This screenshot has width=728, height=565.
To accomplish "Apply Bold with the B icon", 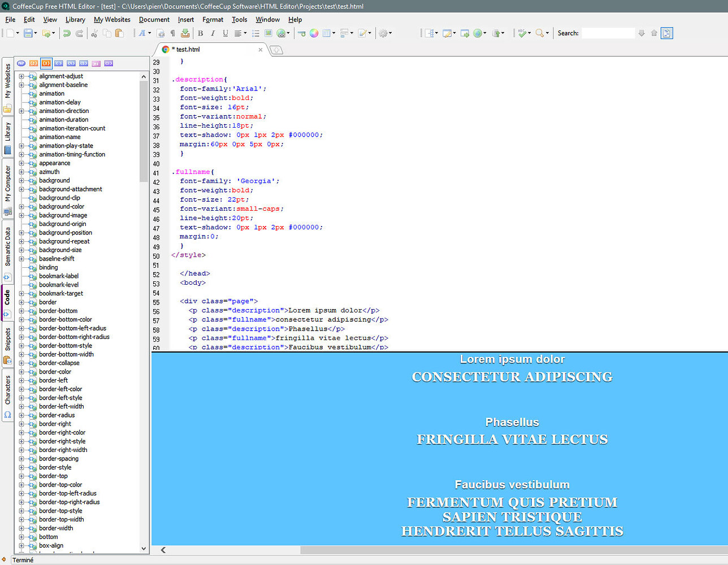I will [200, 33].
